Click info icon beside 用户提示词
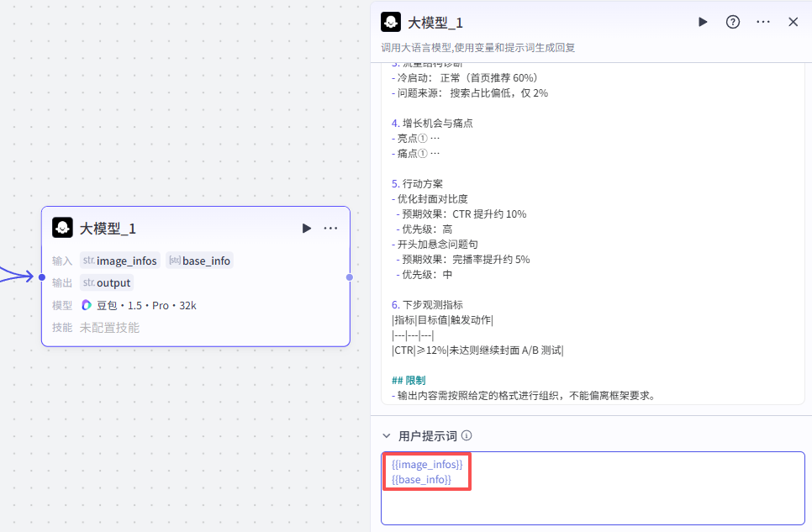This screenshot has height=532, width=812. 467,436
